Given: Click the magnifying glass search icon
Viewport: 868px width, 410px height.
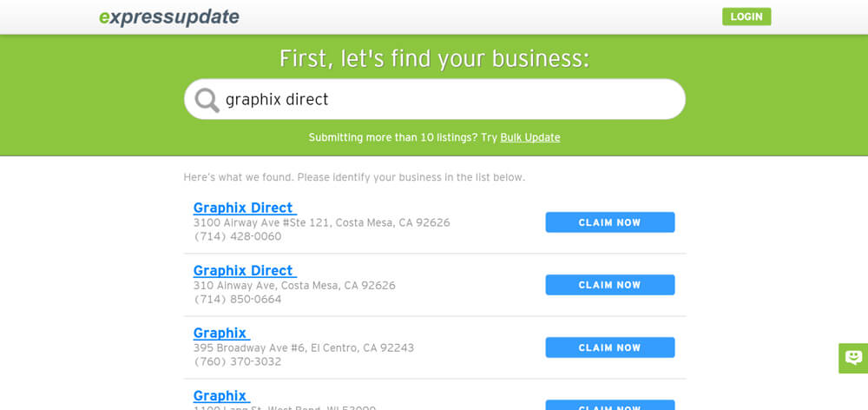Looking at the screenshot, I should (x=207, y=100).
